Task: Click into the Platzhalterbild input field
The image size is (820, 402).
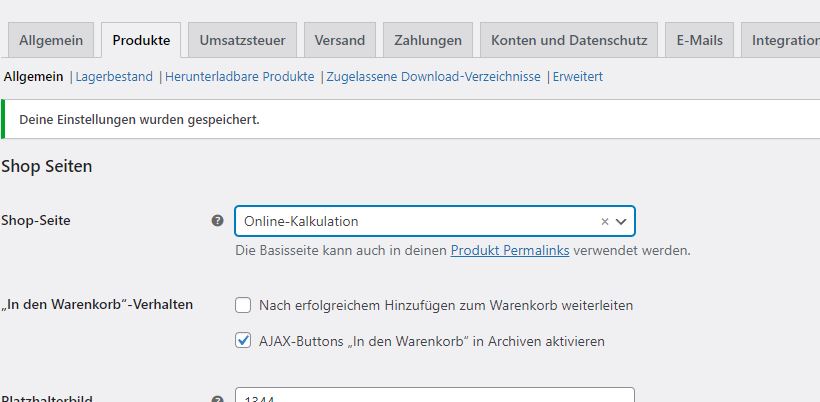Action: 435,395
